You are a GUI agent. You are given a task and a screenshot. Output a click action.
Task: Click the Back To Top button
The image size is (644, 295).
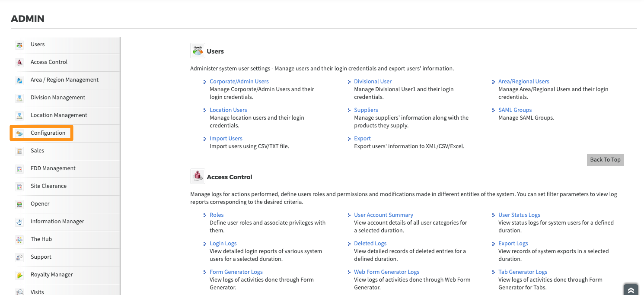pos(605,159)
